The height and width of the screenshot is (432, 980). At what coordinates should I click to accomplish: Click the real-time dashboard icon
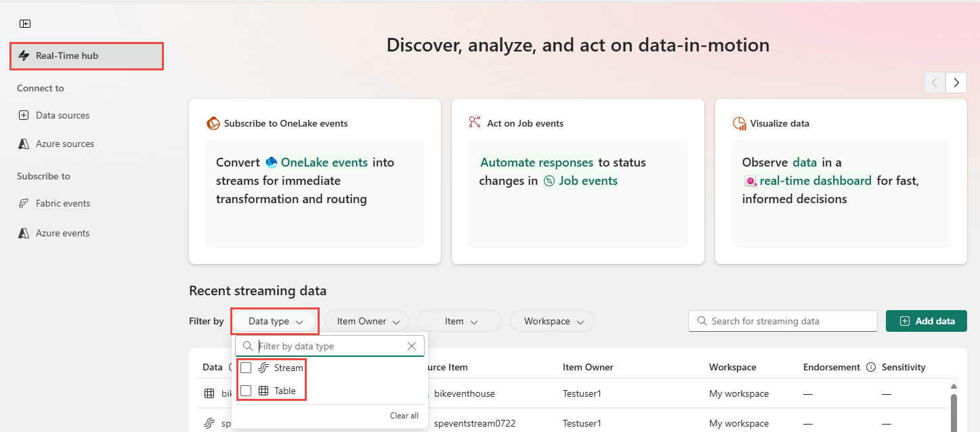[750, 181]
